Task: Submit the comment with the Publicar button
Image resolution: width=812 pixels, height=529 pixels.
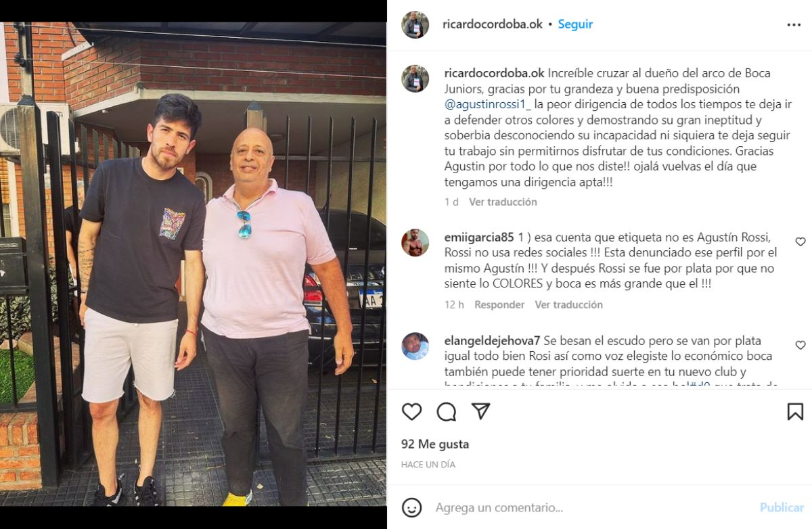Action: [782, 507]
